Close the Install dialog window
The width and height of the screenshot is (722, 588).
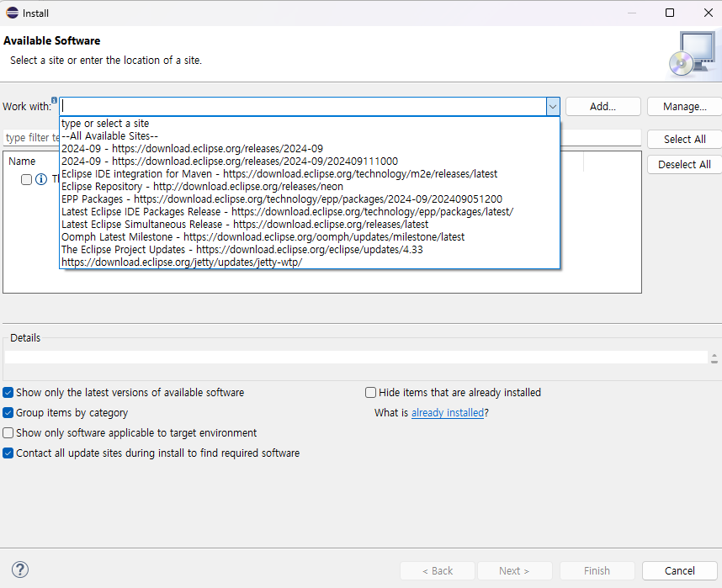pyautogui.click(x=709, y=13)
